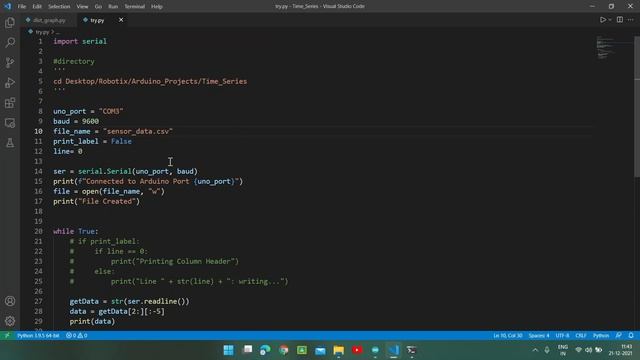
Task: Click the VS Code logo in the title bar
Action: [7, 6]
